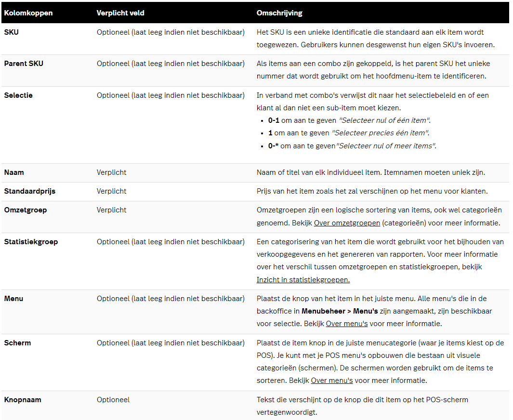Open the Over omzetgroepen link
513x420 pixels.
tap(347, 223)
